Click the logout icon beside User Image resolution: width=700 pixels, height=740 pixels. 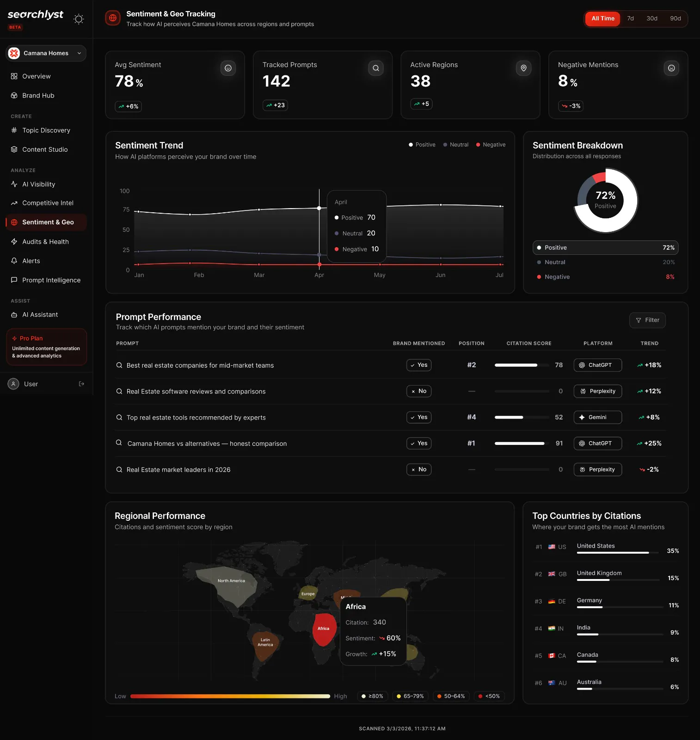82,384
